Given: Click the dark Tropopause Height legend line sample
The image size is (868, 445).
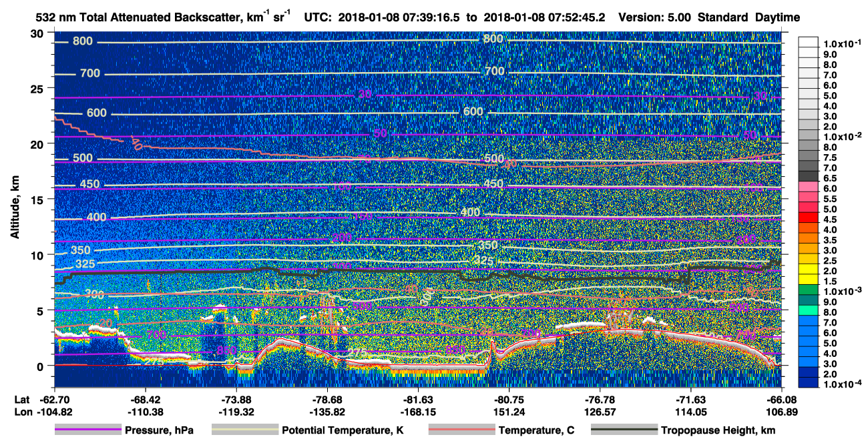Looking at the screenshot, I should pyautogui.click(x=624, y=430).
